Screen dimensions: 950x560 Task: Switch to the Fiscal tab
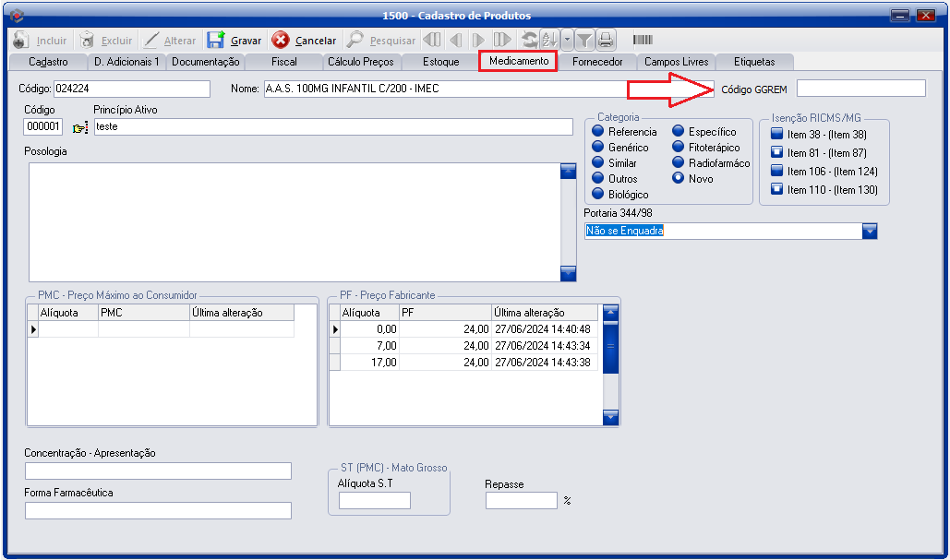(283, 62)
